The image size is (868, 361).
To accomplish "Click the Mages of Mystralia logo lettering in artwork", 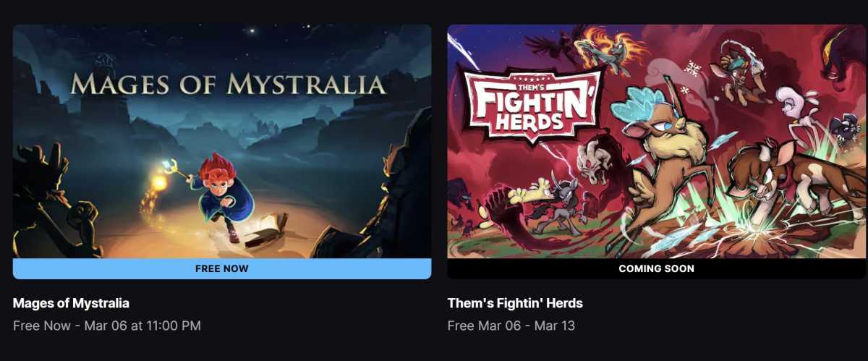I will coord(229,85).
